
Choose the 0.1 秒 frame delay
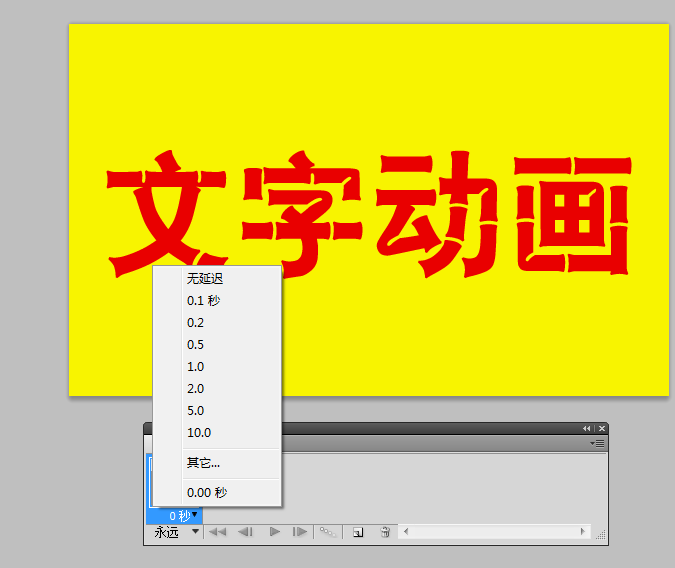(217, 301)
